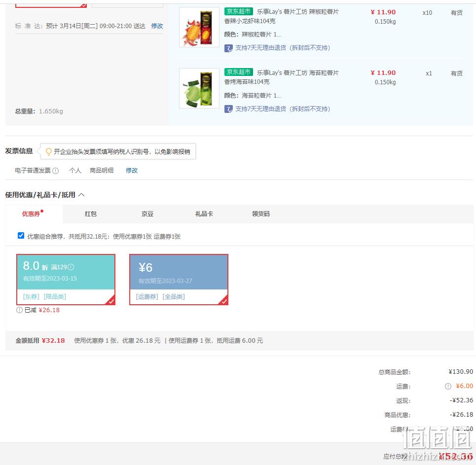Click the 7-day return icon under 辣椒粒薯片

pyautogui.click(x=228, y=48)
